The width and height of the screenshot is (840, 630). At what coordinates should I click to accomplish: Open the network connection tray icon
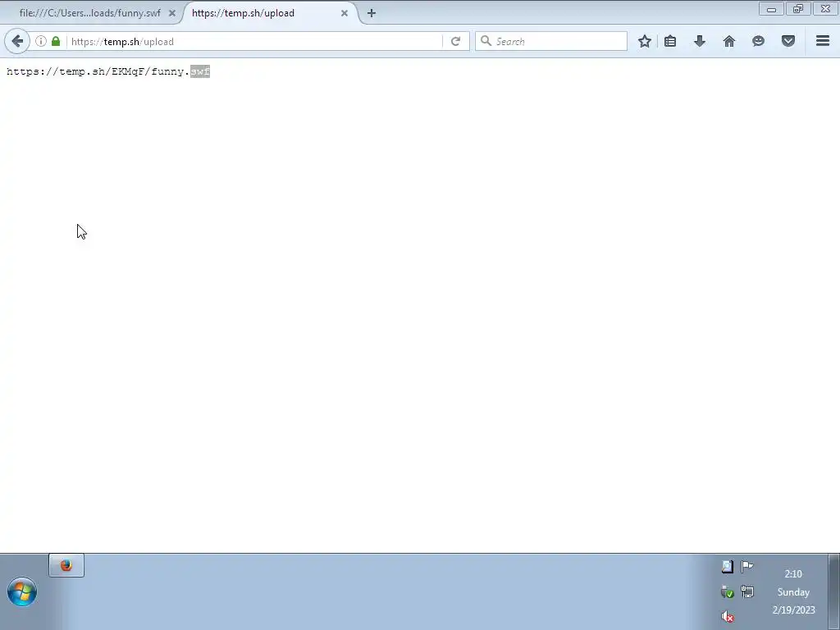click(x=746, y=591)
